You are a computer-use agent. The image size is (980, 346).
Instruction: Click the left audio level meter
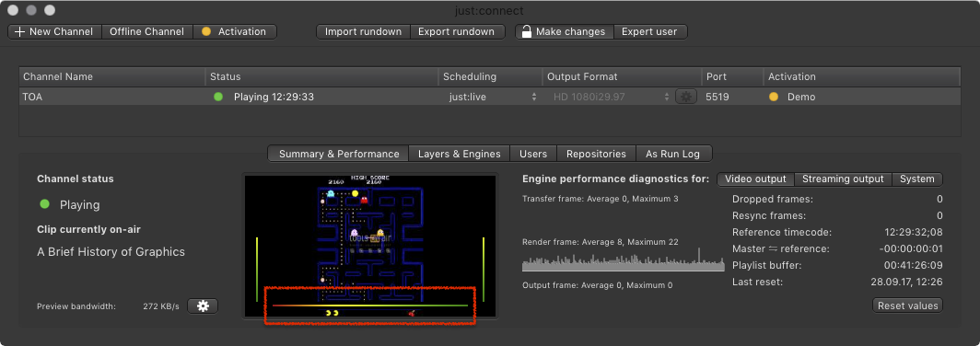(256, 270)
